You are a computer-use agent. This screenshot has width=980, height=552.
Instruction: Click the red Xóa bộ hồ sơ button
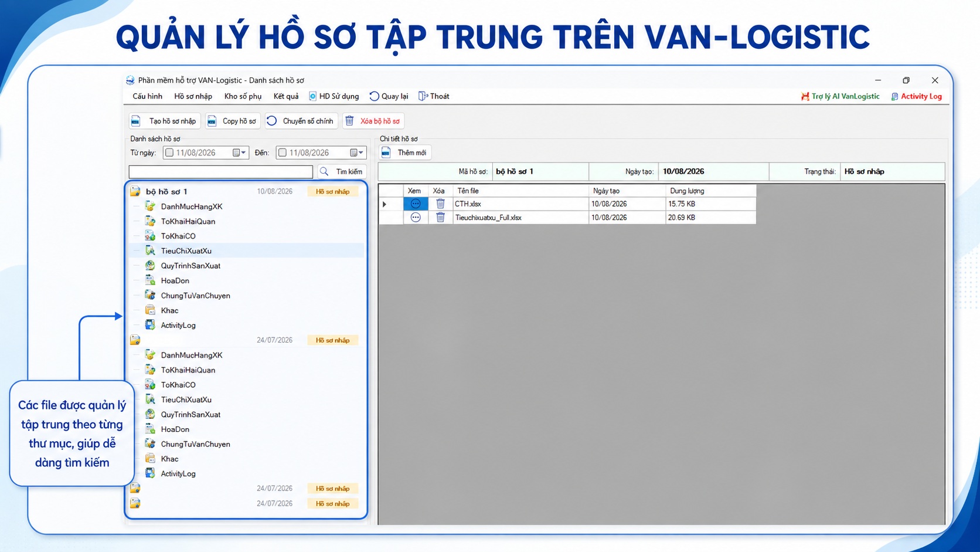tap(373, 121)
